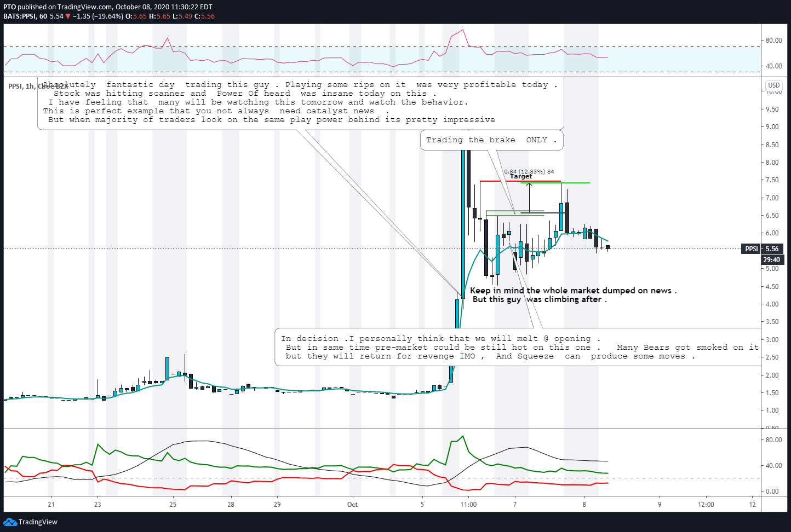Click the '12:00' label on the time axis
The image size is (791, 532).
coord(706,505)
